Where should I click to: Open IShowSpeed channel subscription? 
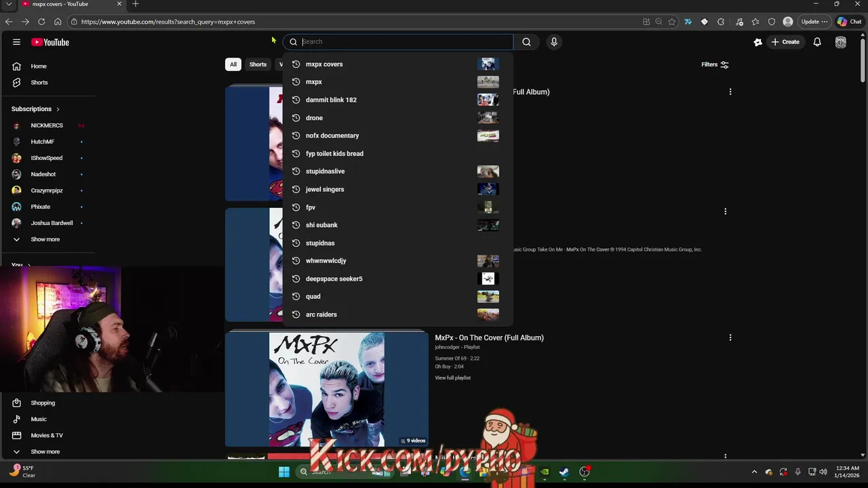pos(47,158)
